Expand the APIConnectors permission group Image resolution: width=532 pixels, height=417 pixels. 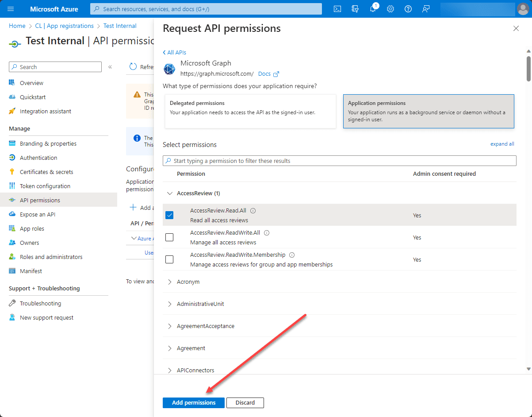pyautogui.click(x=170, y=370)
